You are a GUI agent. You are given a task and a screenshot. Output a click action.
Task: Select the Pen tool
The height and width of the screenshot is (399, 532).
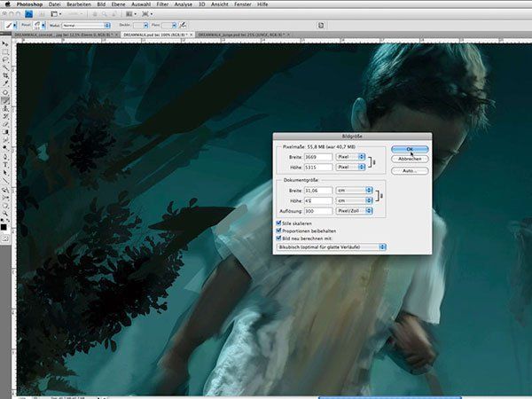(5, 157)
